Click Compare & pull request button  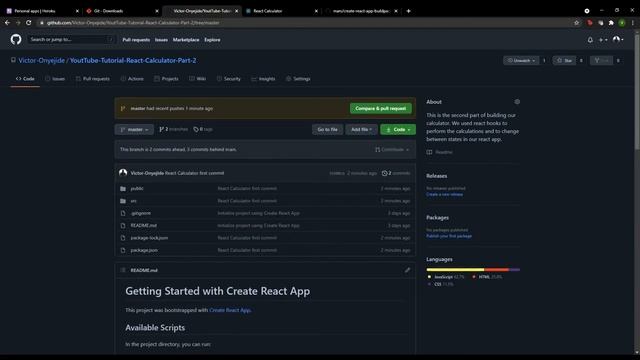point(381,108)
